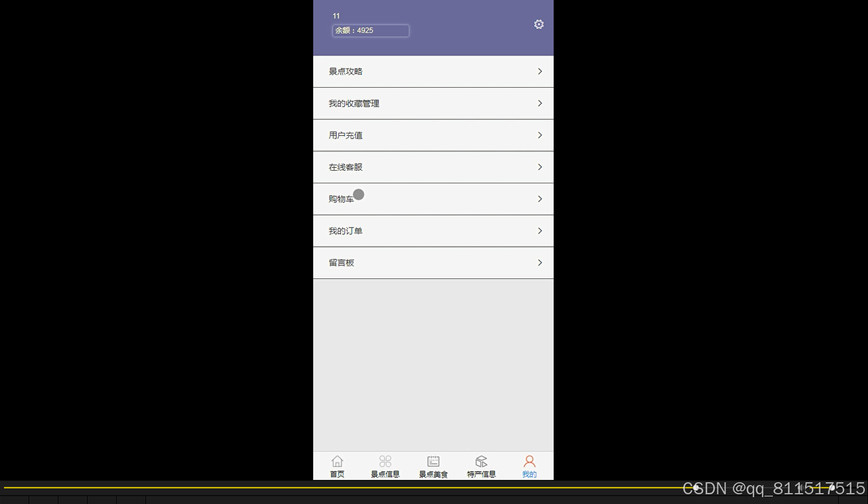The image size is (868, 504).
Task: Open the 用户充值 menu entry
Action: (x=433, y=135)
